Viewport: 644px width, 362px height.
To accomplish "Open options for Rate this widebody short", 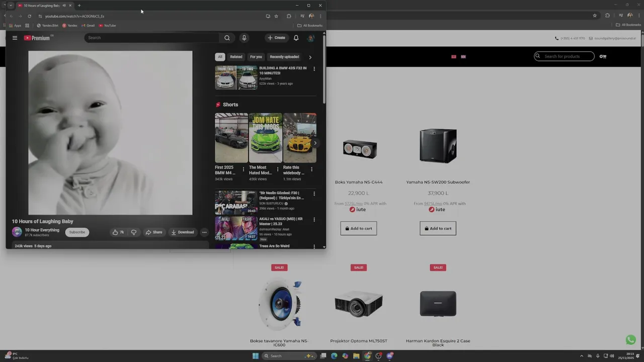I will click(311, 169).
